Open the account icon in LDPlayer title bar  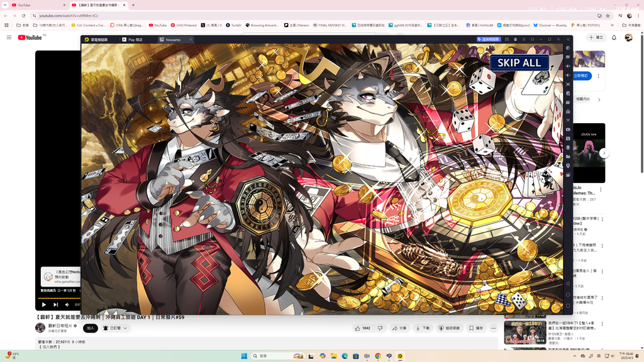pyautogui.click(x=516, y=40)
